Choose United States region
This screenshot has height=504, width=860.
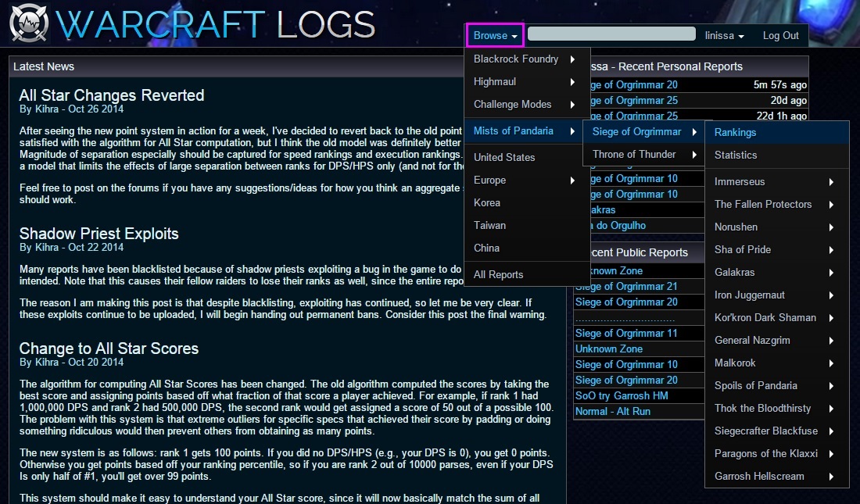(x=504, y=157)
